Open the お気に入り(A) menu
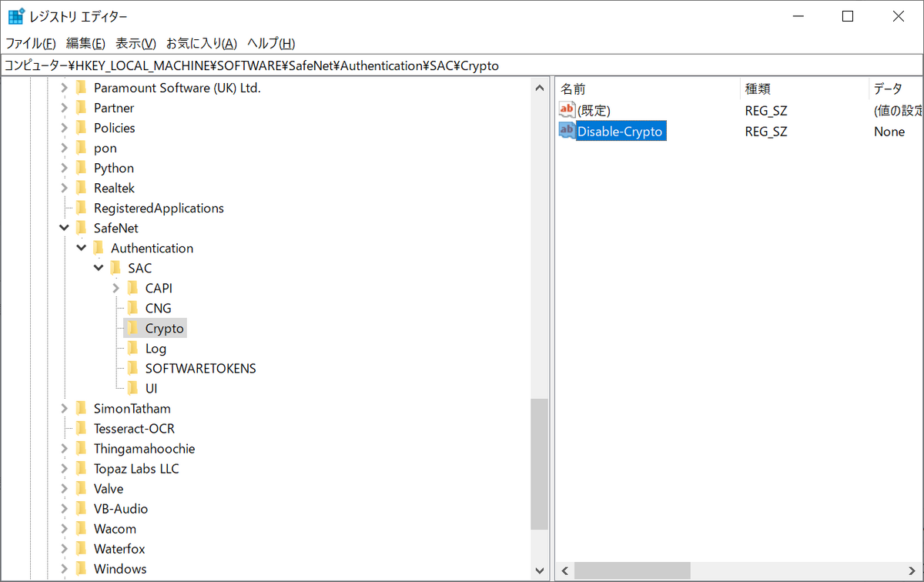Screen dimensions: 924x582 tap(202, 44)
